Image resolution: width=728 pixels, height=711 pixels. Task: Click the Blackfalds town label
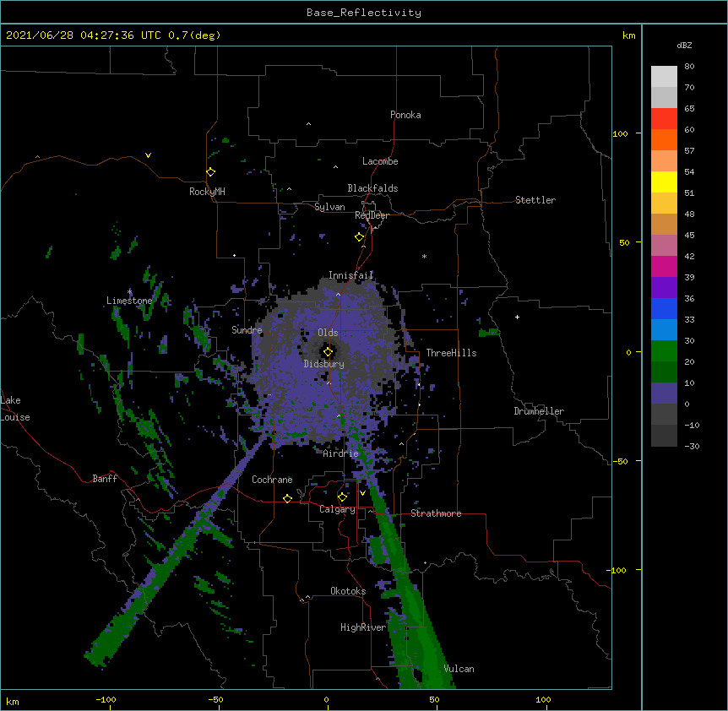(372, 188)
